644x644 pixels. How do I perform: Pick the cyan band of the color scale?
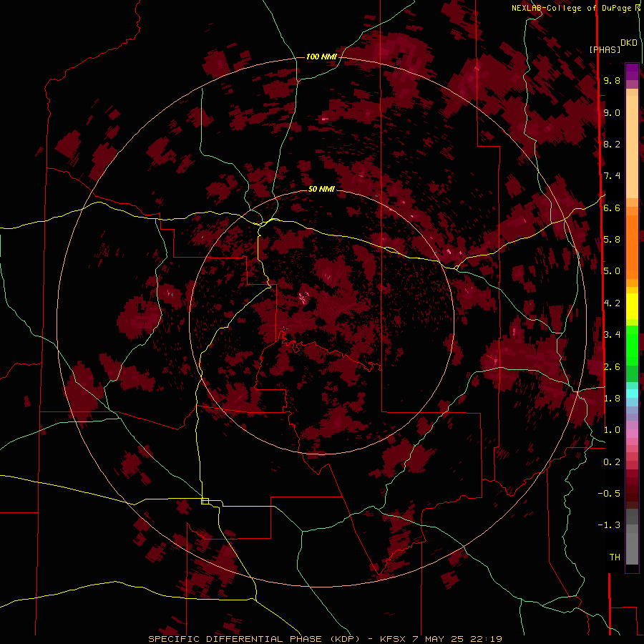(x=632, y=394)
